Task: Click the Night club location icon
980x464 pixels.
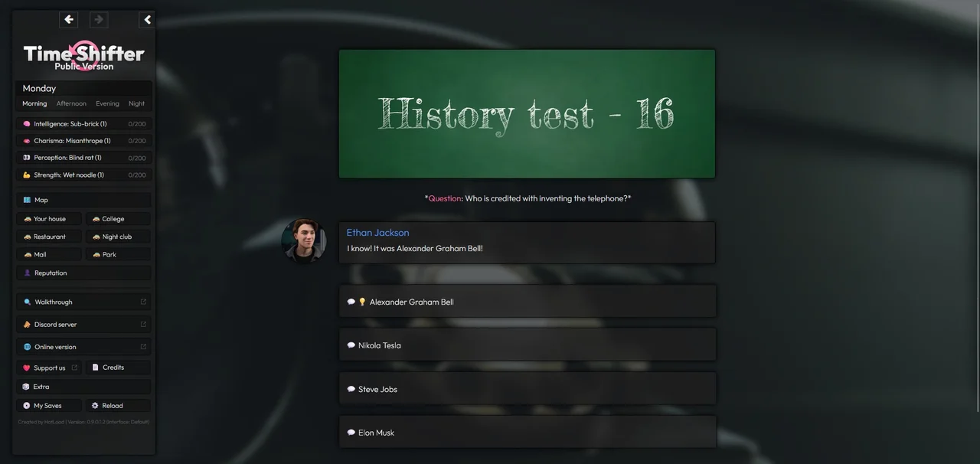Action: (96, 237)
